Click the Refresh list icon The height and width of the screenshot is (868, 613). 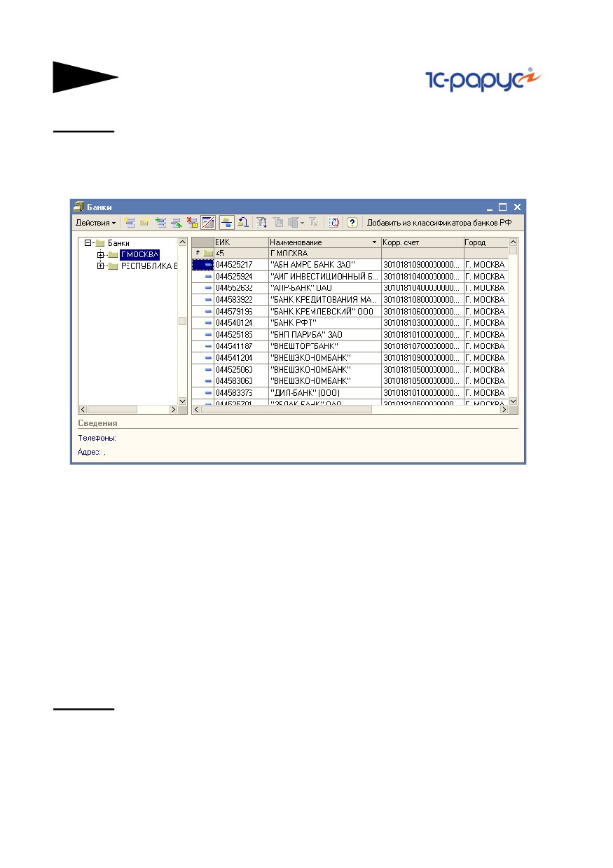pos(334,223)
